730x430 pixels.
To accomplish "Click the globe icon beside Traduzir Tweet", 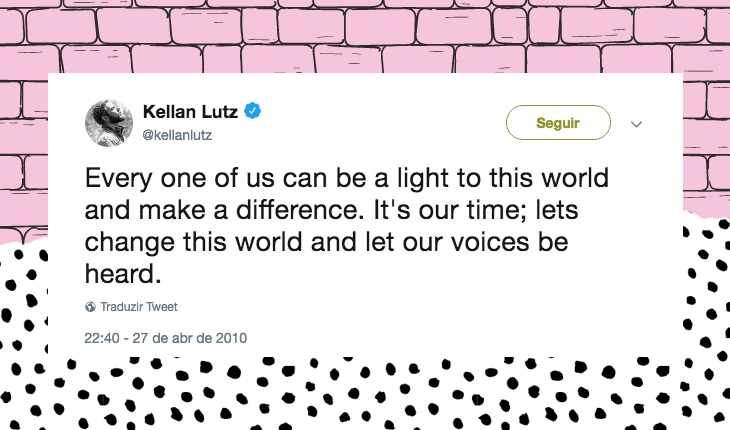I will pos(90,307).
